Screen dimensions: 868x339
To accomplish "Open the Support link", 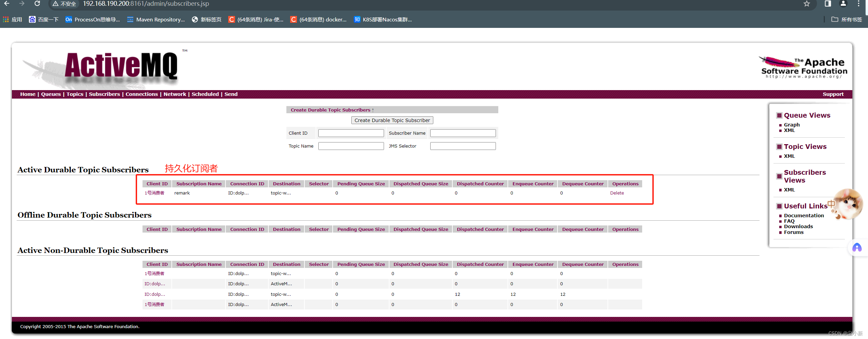I will pyautogui.click(x=833, y=94).
